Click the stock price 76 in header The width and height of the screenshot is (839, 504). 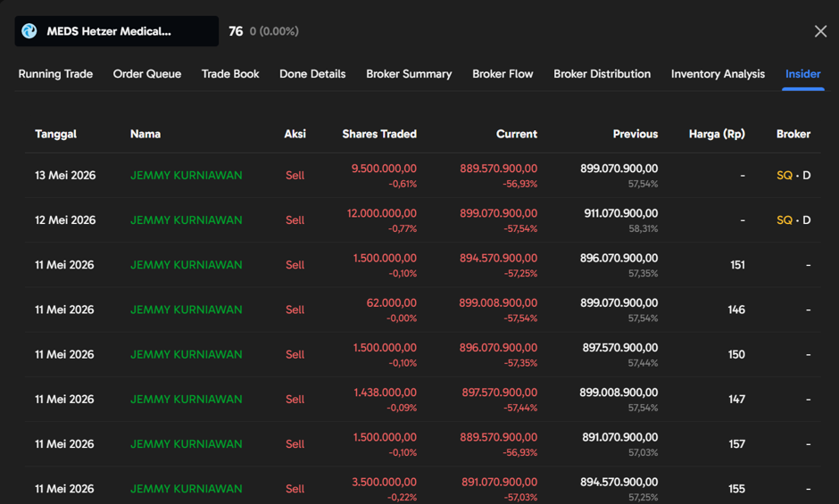(x=236, y=31)
